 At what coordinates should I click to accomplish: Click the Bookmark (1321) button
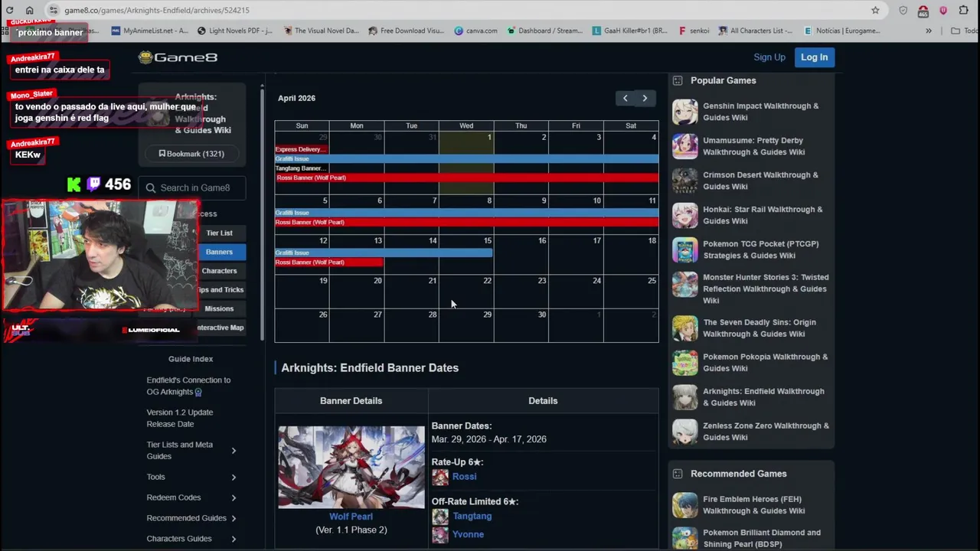191,154
